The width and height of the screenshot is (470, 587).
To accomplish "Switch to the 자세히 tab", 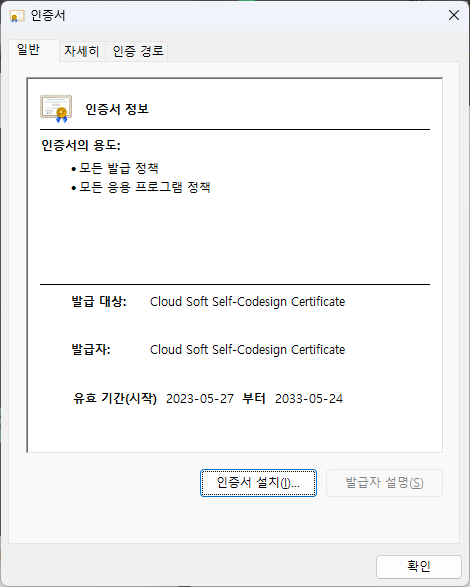I will [x=82, y=51].
